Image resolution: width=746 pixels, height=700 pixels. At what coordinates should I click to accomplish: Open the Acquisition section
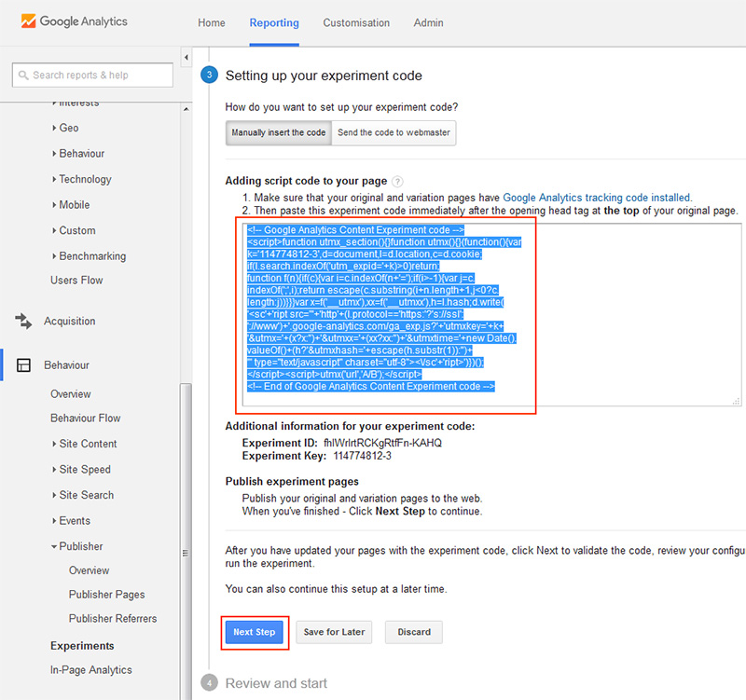click(69, 321)
